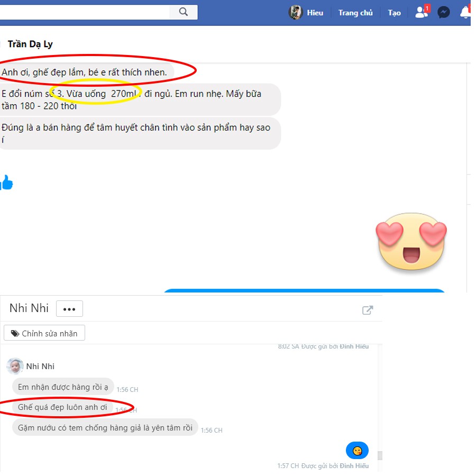Open the Tạo create menu

coord(394,13)
